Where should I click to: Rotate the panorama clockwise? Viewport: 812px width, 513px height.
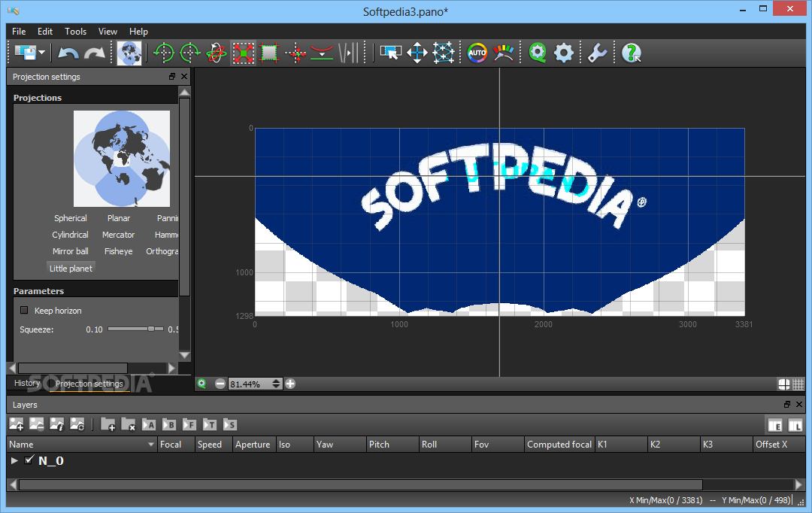(x=190, y=53)
